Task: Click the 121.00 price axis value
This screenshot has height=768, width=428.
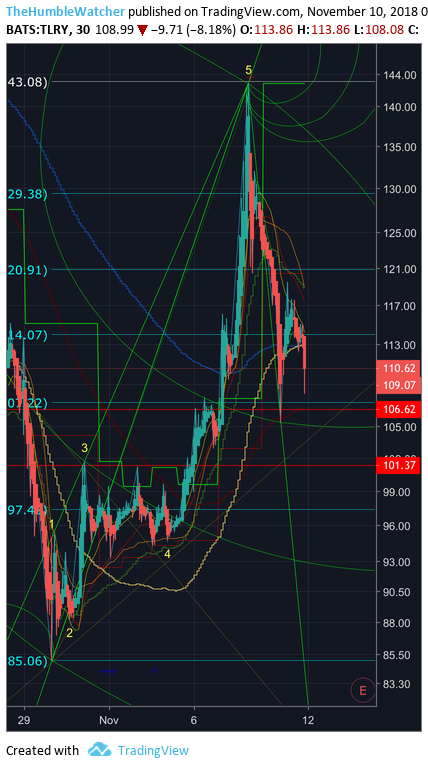Action: coord(402,269)
